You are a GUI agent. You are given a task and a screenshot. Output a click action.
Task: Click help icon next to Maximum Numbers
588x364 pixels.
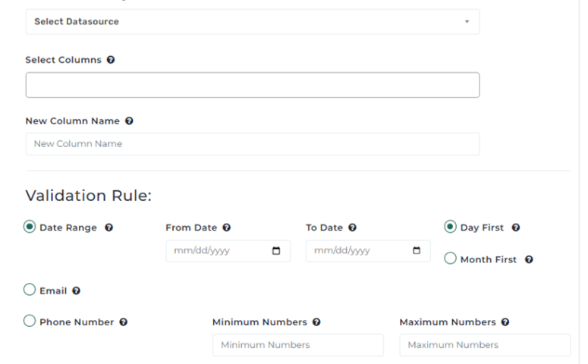click(x=505, y=322)
